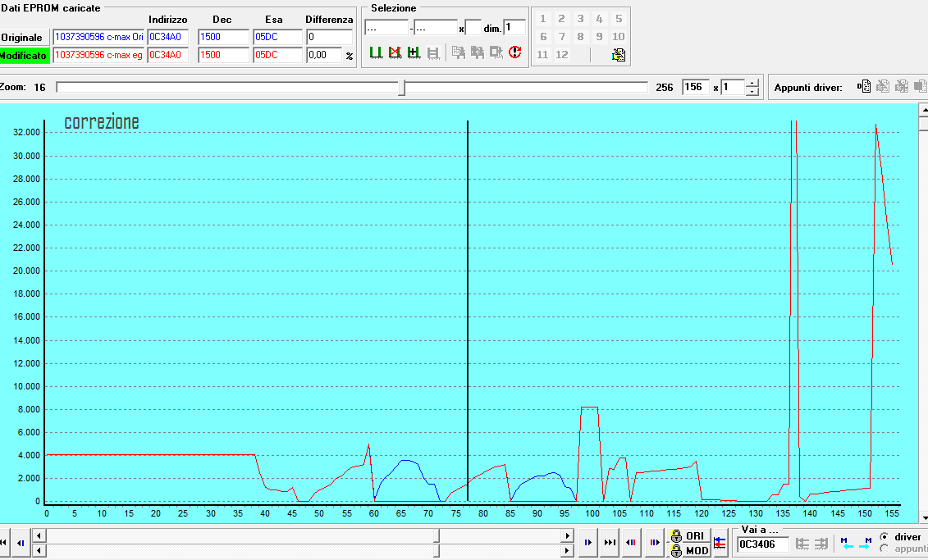This screenshot has height=560, width=928.
Task: Click number 10 in the preset grid
Action: coord(619,37)
